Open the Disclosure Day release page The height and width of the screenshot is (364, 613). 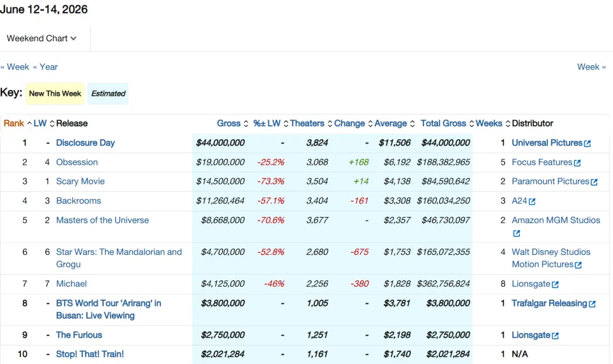tap(85, 142)
